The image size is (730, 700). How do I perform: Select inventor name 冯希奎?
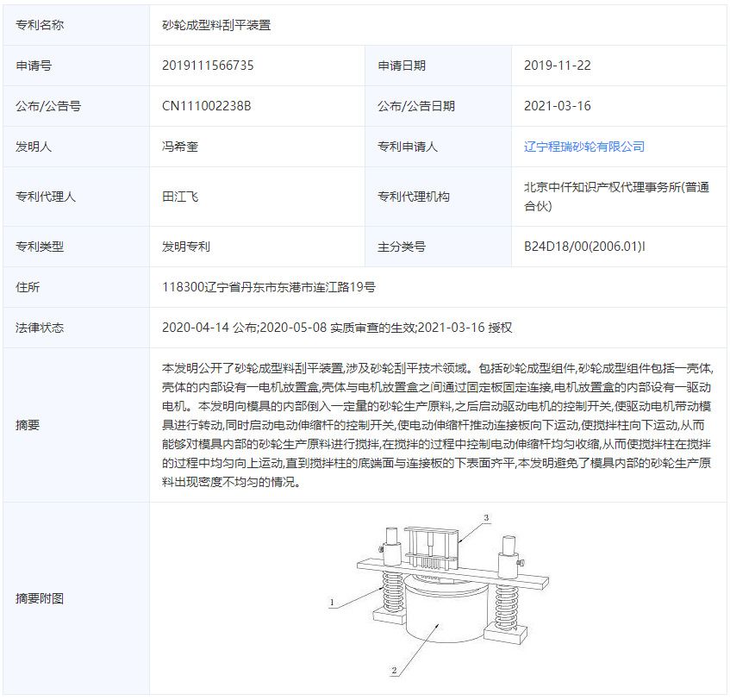[x=180, y=147]
